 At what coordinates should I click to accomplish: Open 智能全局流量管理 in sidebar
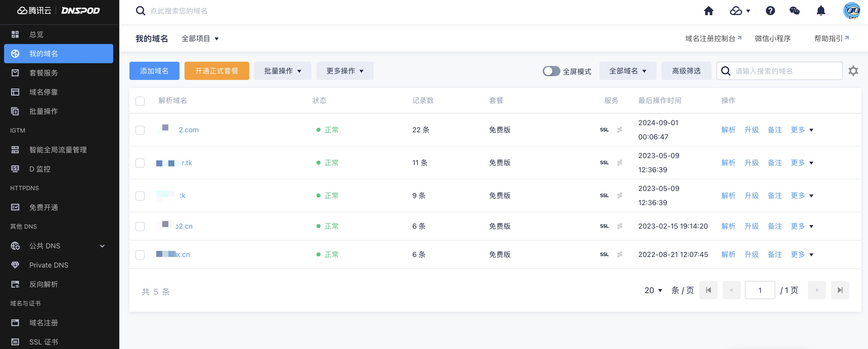pos(59,150)
